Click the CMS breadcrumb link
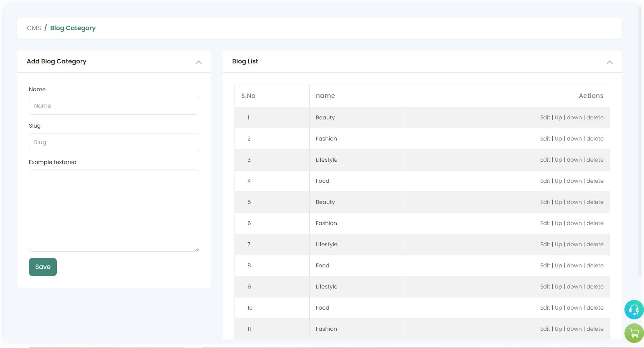Screen dimensions: 644x348 point(34,28)
